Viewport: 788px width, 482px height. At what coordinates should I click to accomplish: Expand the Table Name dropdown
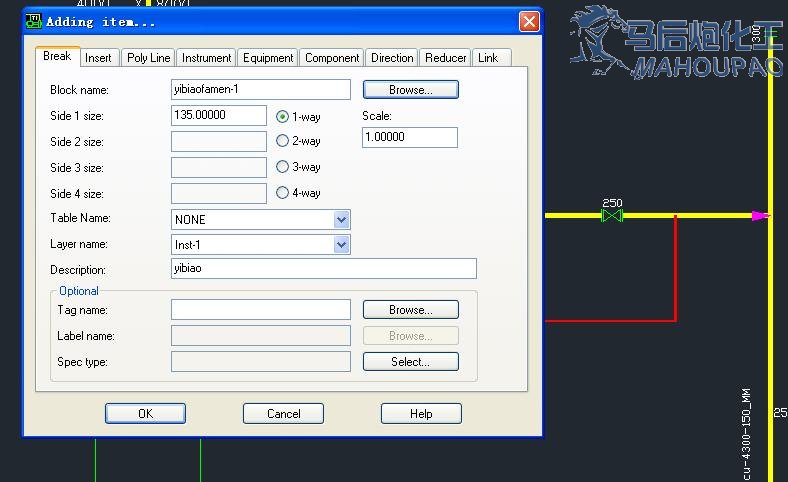click(341, 219)
